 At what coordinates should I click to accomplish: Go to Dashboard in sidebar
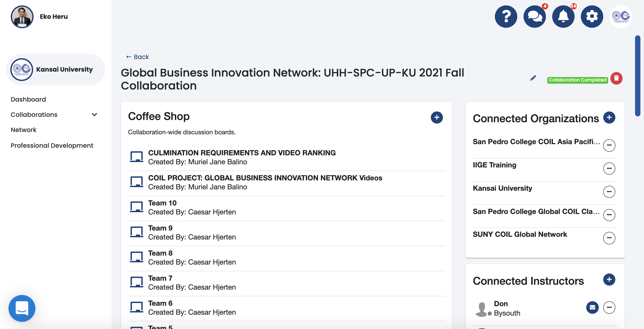(x=28, y=99)
